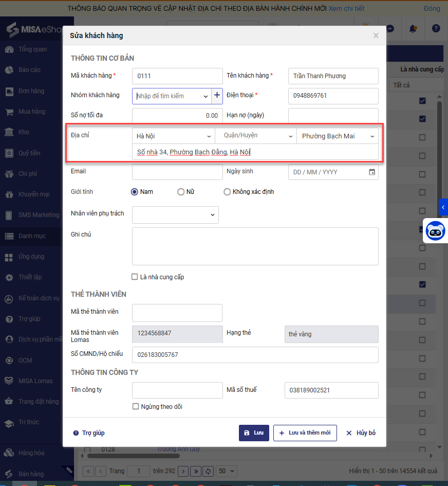Click Đóng to dismiss the announcement
The width and height of the screenshot is (448, 486).
[432, 8]
